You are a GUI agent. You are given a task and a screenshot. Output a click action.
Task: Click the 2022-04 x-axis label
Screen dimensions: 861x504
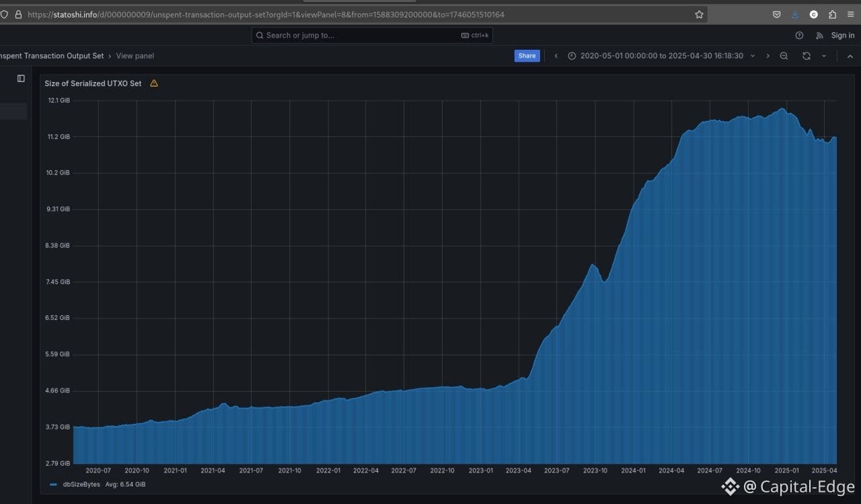(366, 471)
